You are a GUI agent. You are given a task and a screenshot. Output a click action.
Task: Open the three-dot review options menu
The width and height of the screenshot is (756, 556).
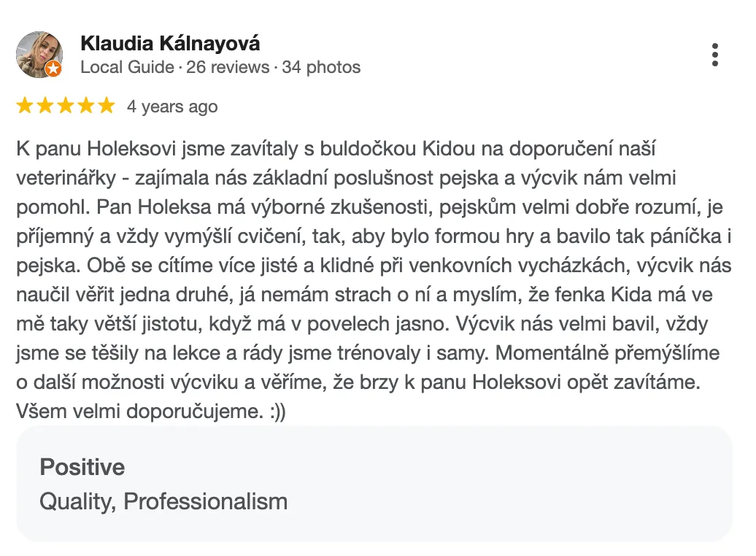(715, 55)
